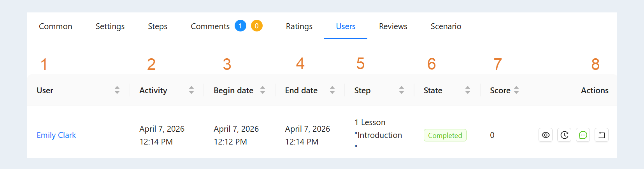Go to the Steps tab
Screen dimensions: 644x169
[158, 26]
